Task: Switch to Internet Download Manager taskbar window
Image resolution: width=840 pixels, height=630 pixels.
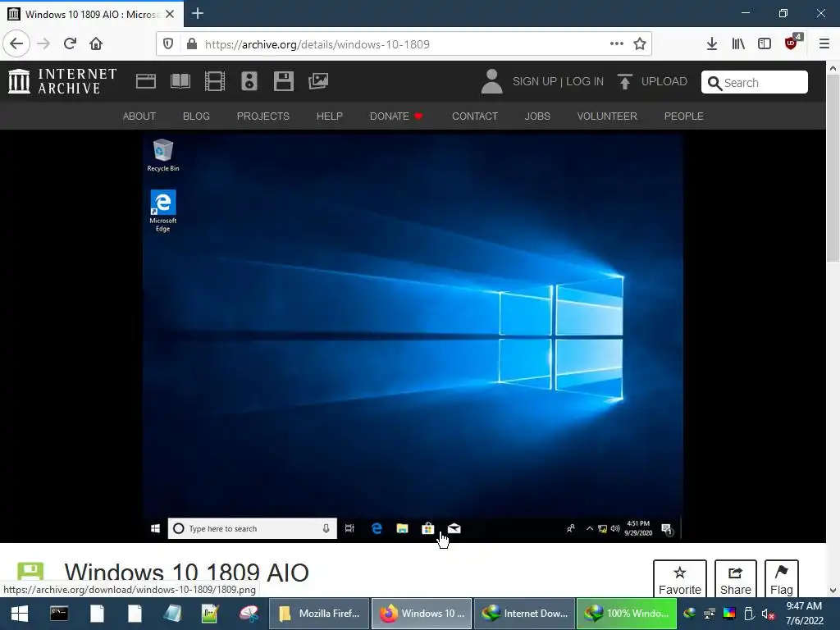Action: pyautogui.click(x=524, y=614)
